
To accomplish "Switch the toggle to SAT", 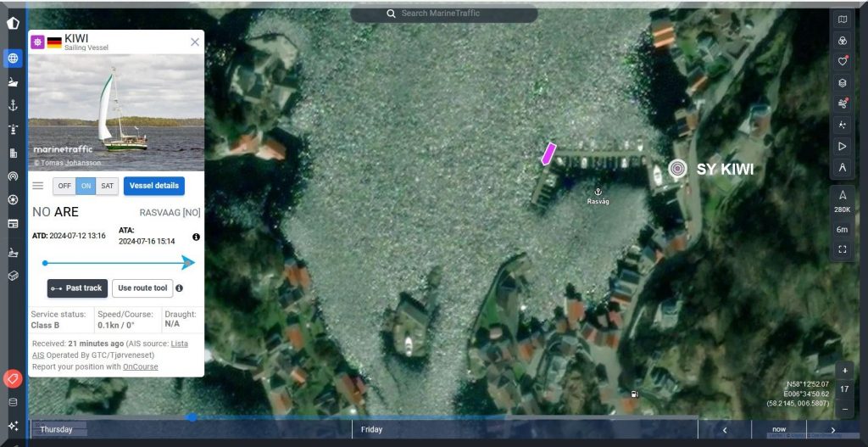I will click(108, 186).
